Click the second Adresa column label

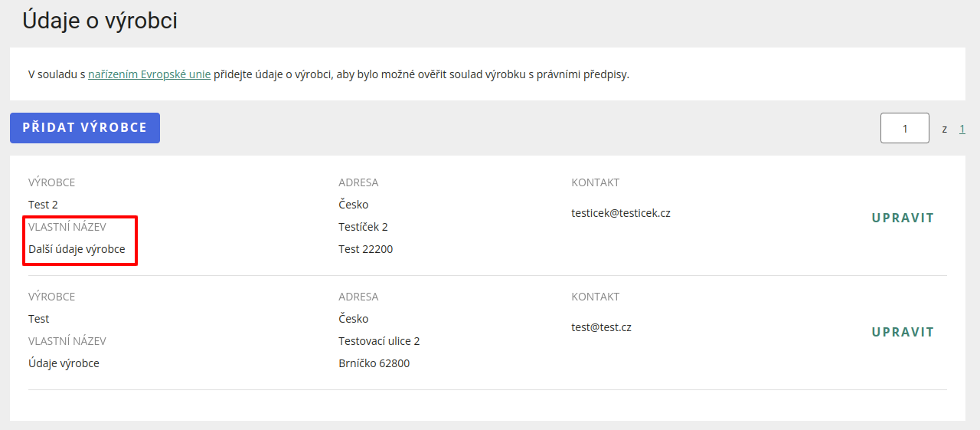[x=358, y=297]
